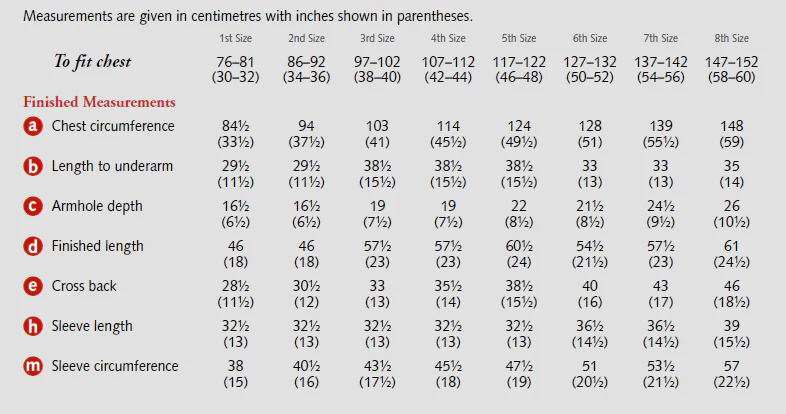Click the red circle 'h' badge
Screen dimensions: 786x414
pos(34,326)
